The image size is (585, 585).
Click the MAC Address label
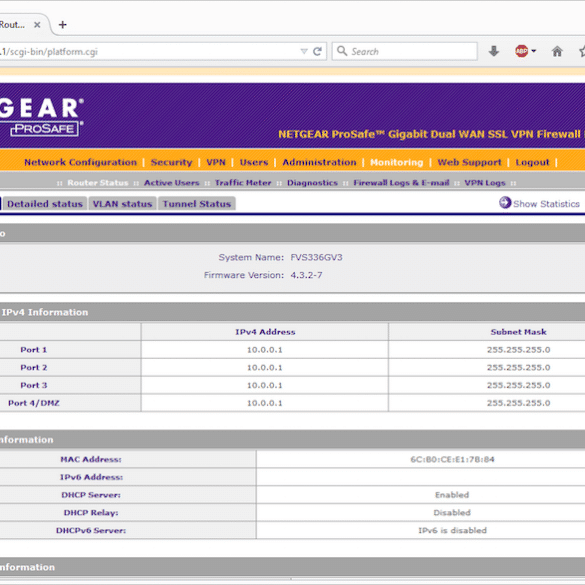(91, 460)
